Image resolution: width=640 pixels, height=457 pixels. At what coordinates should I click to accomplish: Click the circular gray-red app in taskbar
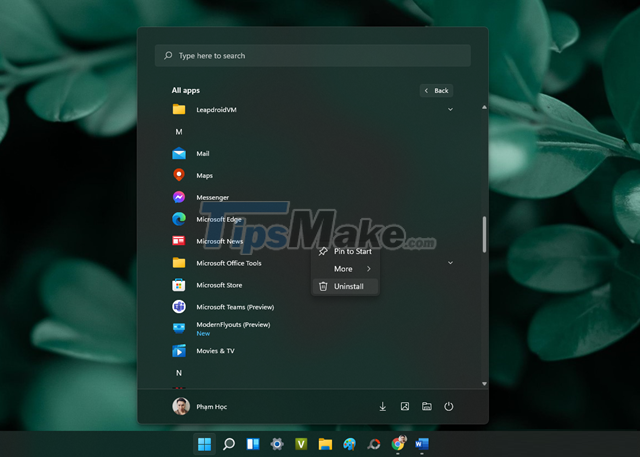coord(373,444)
